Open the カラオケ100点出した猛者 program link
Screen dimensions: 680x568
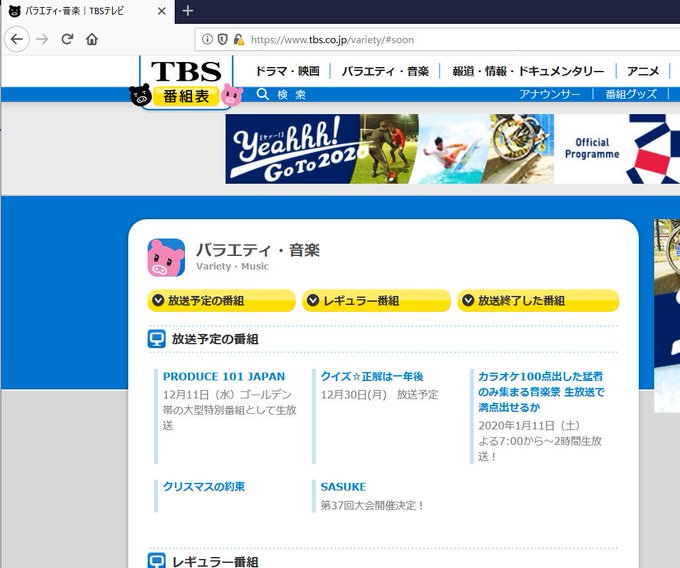(541, 392)
